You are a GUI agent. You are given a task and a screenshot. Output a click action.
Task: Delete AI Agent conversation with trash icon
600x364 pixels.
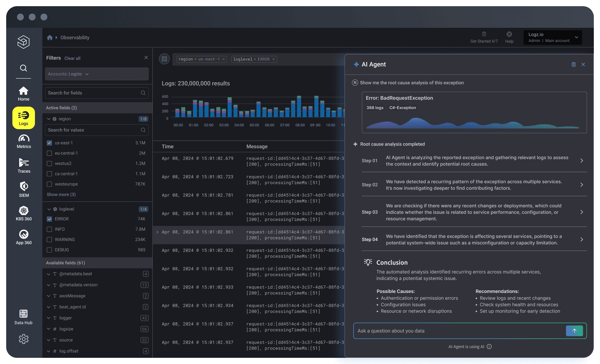pyautogui.click(x=573, y=65)
